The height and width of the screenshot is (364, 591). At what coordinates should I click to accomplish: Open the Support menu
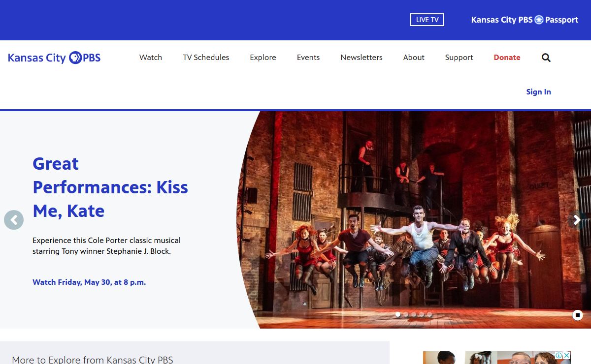coord(459,58)
